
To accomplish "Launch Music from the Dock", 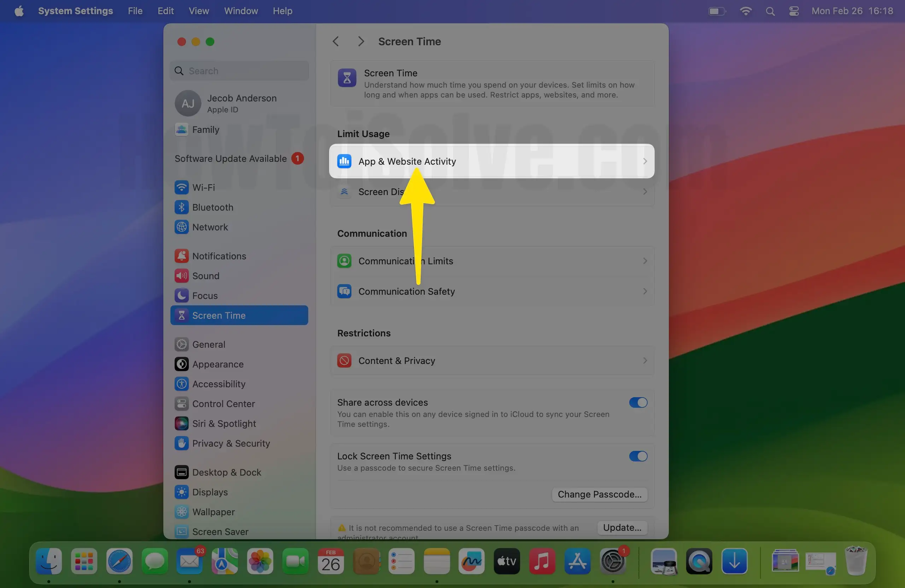I will tap(542, 561).
